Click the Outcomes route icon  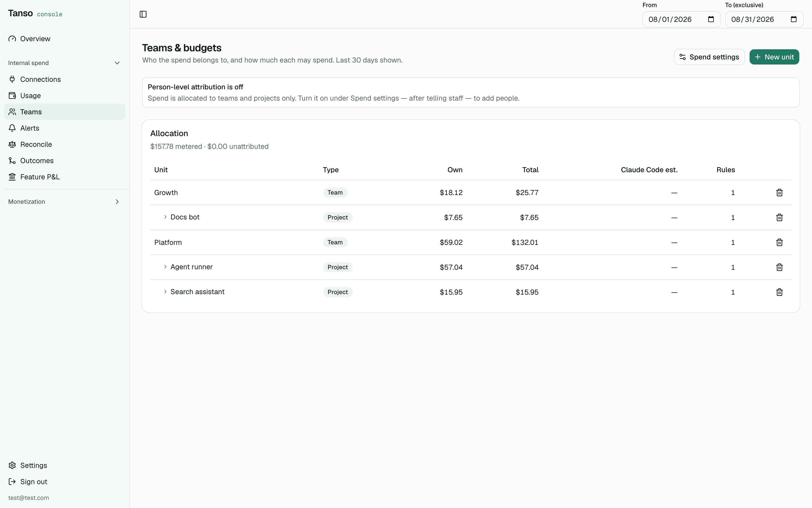pos(12,161)
